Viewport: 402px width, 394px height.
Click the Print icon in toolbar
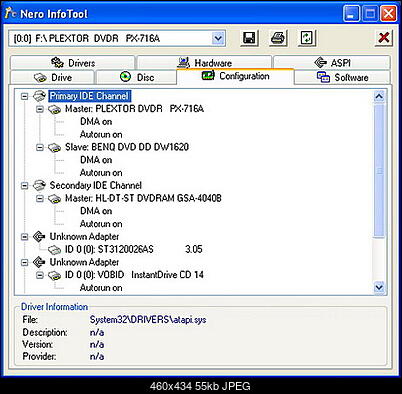[x=278, y=38]
